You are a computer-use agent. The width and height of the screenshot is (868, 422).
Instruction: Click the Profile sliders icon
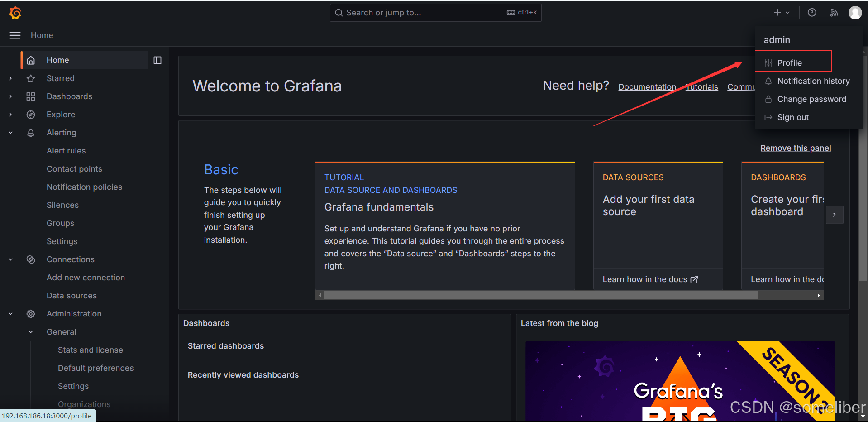coord(768,63)
